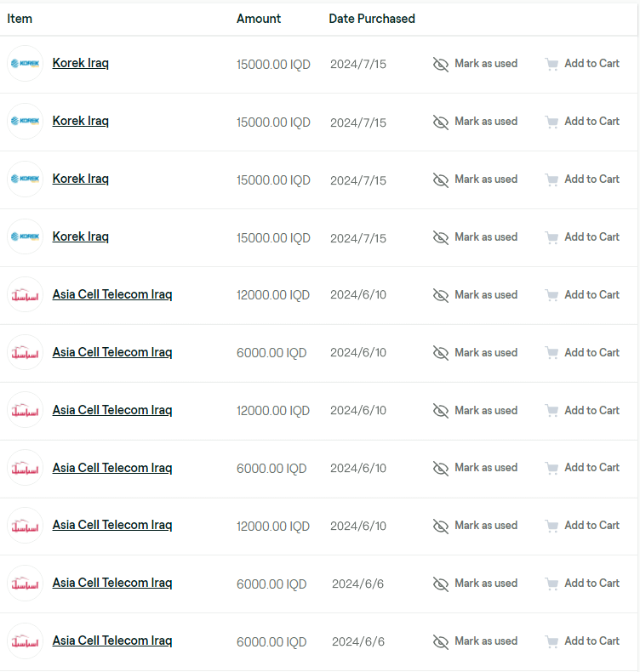Mark the first 6000.00 IQD item as used
This screenshot has height=672, width=640.
point(485,353)
